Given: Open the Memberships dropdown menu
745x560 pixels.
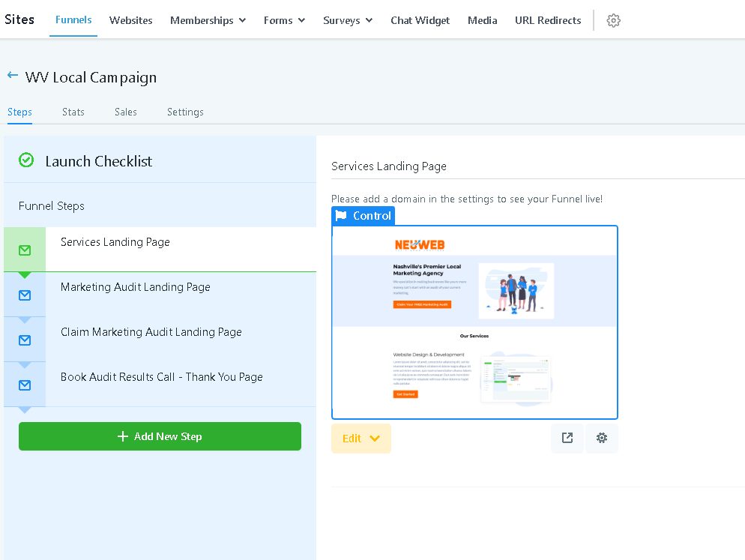Looking at the screenshot, I should pos(208,20).
